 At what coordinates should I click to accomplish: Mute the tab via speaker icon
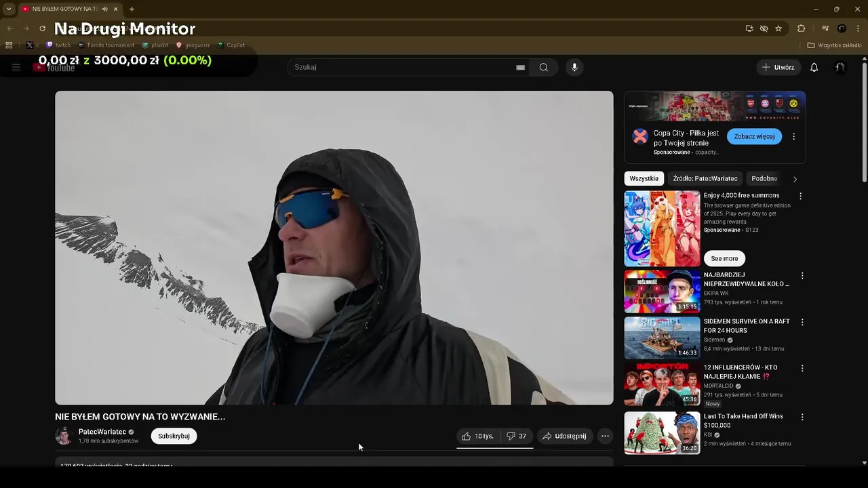[105, 9]
